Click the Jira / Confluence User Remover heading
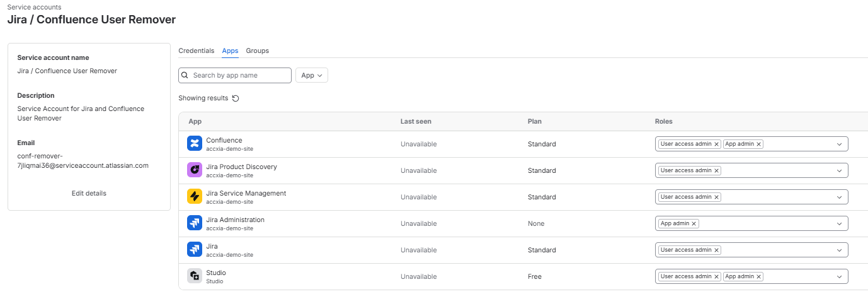The height and width of the screenshot is (294, 868). 91,20
